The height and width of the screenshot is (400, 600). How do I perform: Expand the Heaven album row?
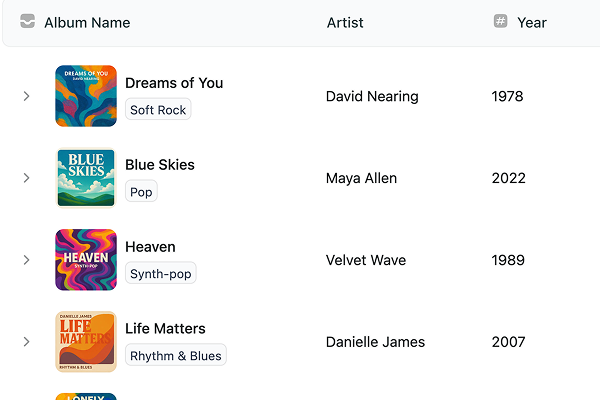27,260
